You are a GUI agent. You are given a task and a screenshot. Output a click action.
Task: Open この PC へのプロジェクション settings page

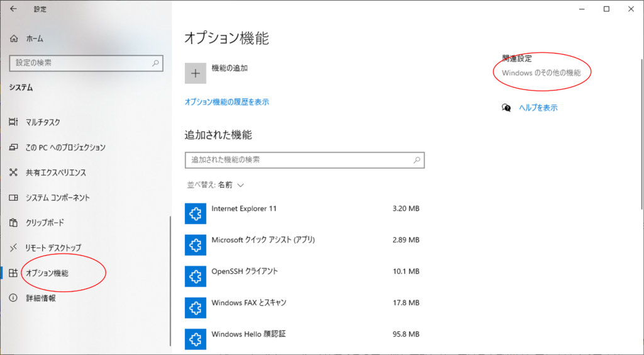tap(65, 147)
